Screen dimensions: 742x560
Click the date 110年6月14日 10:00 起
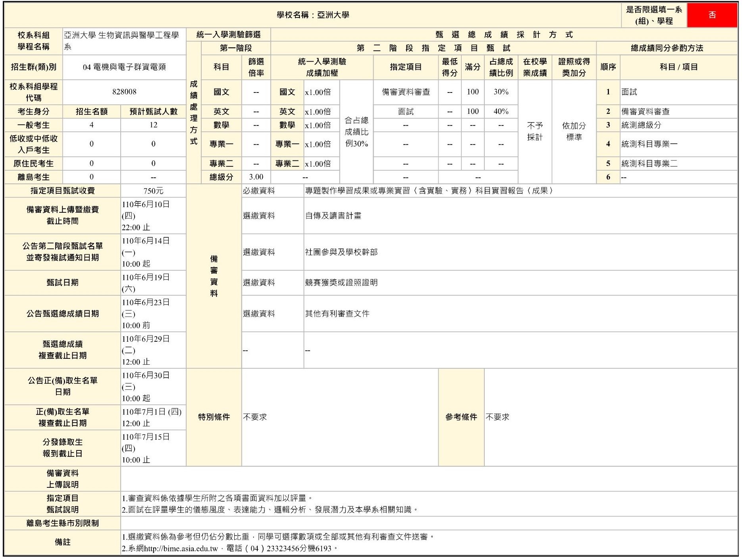click(x=146, y=252)
